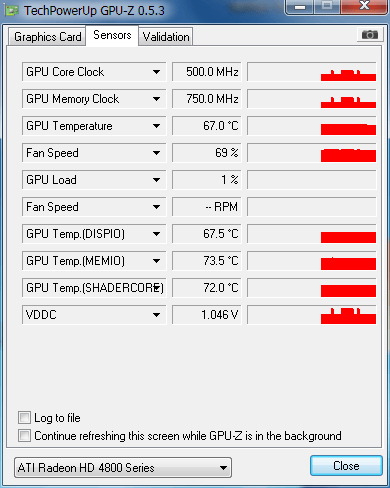Image resolution: width=390 pixels, height=488 pixels.
Task: Open the Validation tab
Action: click(166, 37)
